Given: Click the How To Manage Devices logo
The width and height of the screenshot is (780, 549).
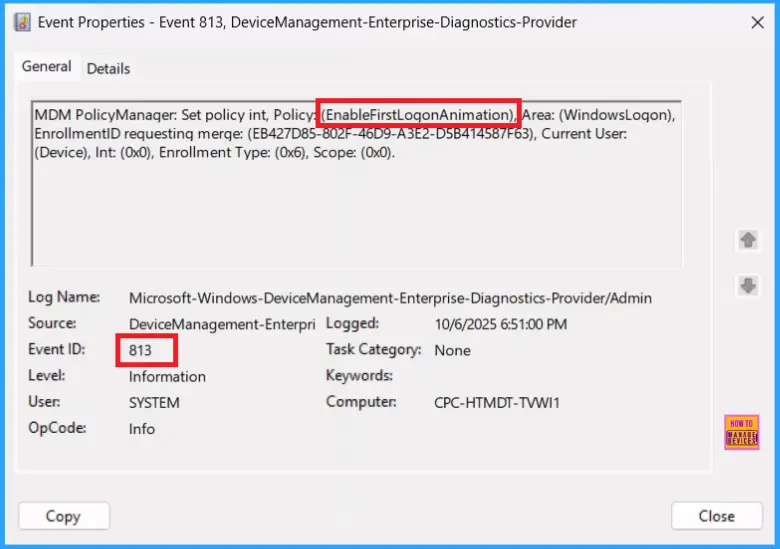Looking at the screenshot, I should 741,432.
